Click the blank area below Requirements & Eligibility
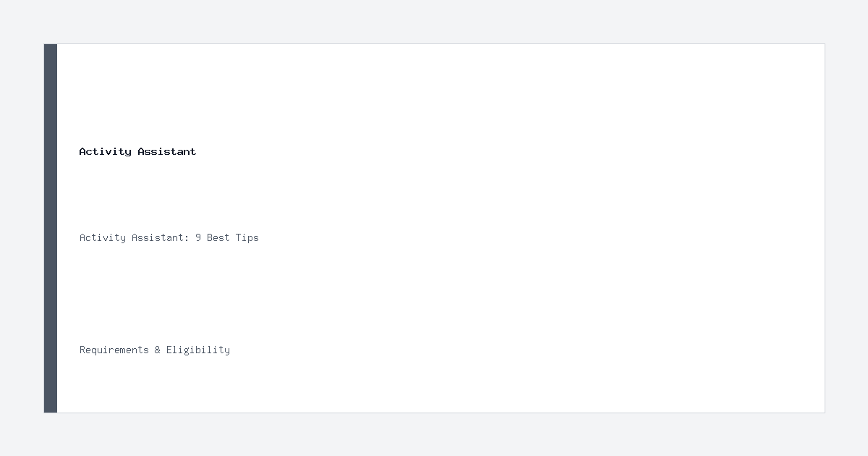Viewport: 868px width, 456px height. point(434,385)
